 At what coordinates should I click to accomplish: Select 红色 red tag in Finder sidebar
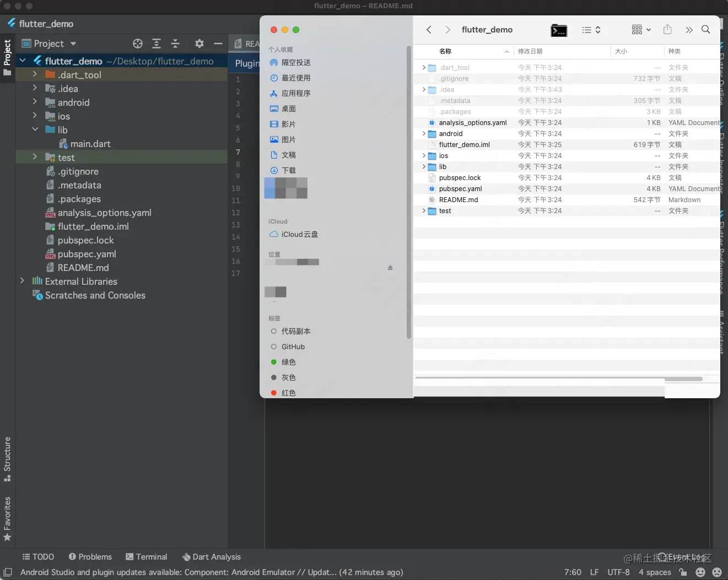(283, 393)
